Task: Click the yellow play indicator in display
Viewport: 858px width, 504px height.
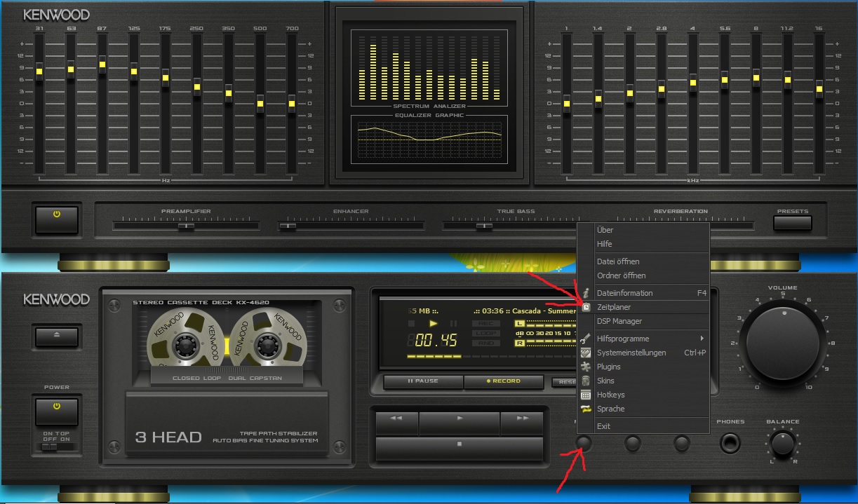Action: 434,323
